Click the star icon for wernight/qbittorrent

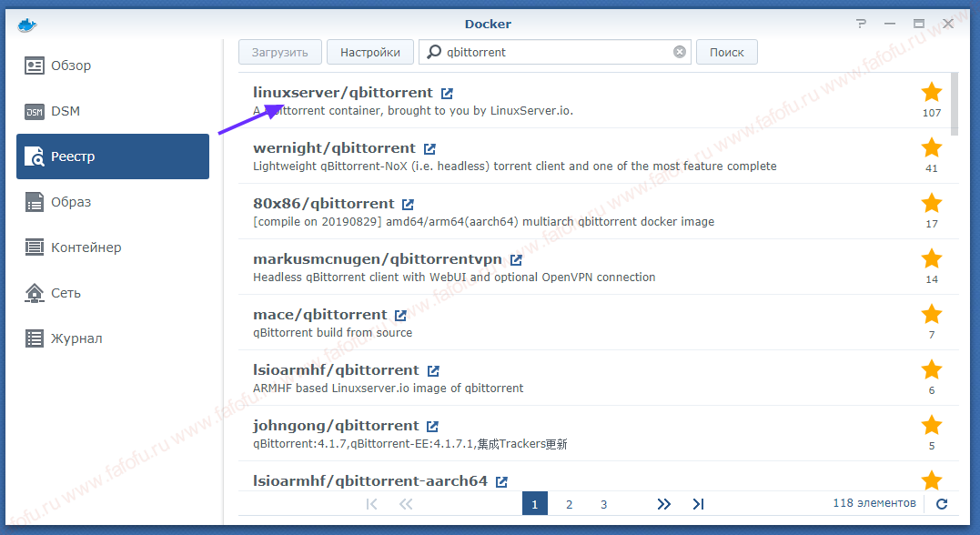click(931, 147)
